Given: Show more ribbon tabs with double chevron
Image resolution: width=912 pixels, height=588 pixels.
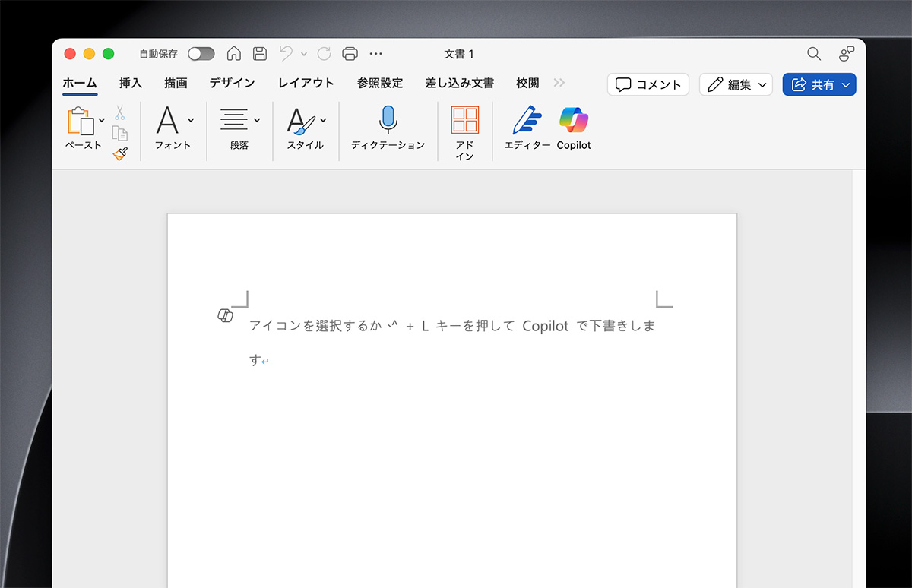Looking at the screenshot, I should coord(559,83).
